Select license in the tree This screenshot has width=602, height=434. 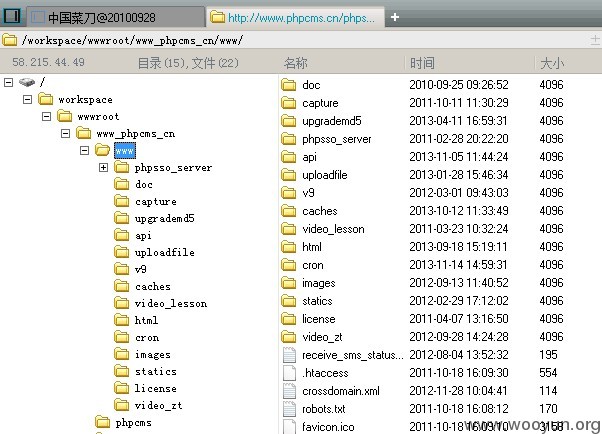(x=155, y=388)
